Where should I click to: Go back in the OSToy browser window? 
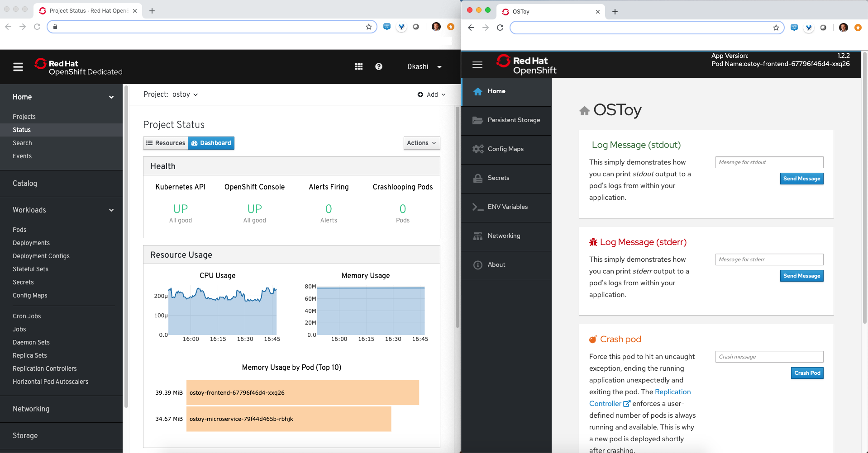471,28
